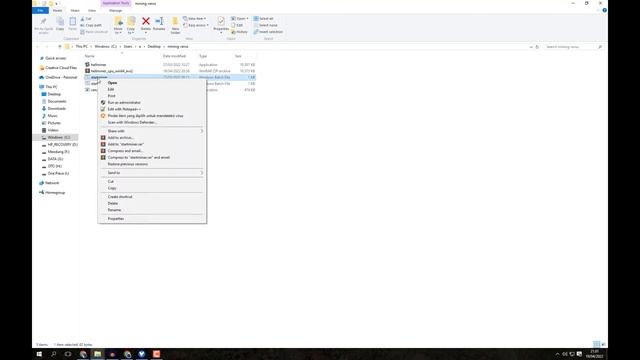Click the ribbon Edit button

tap(237, 25)
